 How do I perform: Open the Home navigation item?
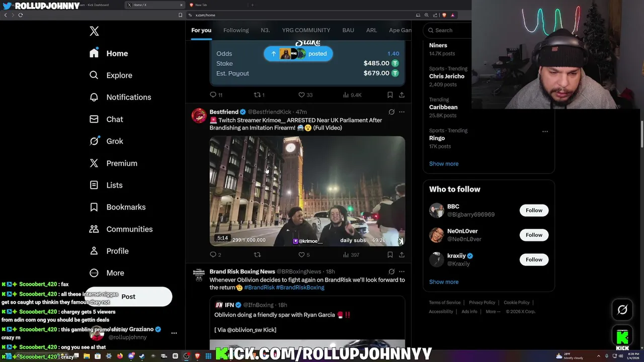pos(109,53)
